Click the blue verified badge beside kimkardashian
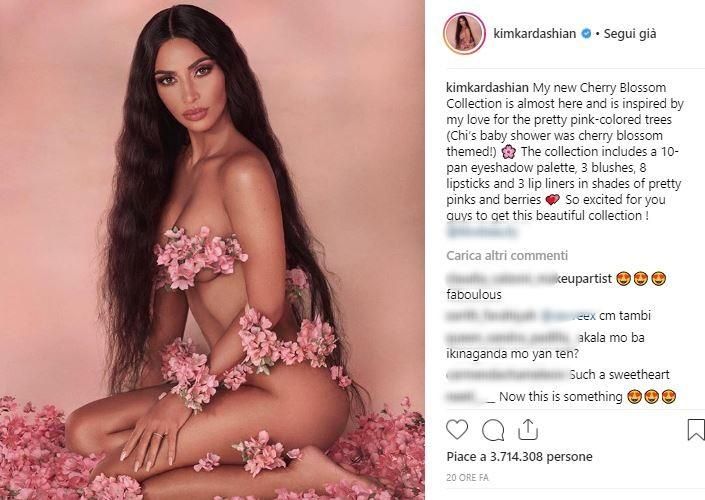This screenshot has height=500, width=705. point(586,34)
